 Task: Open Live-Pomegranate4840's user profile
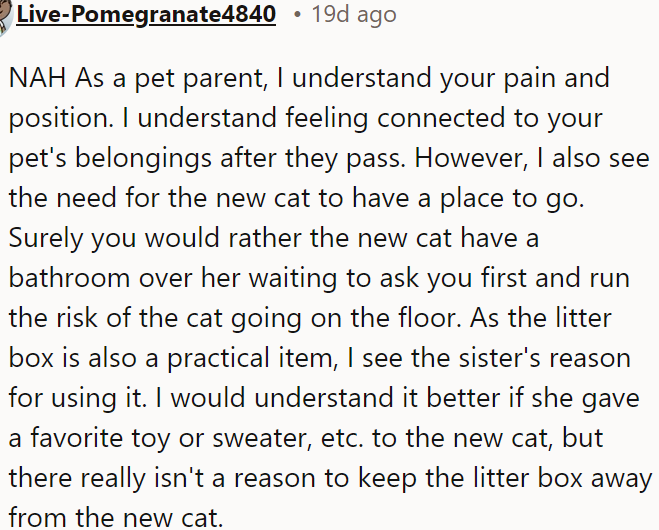(145, 14)
